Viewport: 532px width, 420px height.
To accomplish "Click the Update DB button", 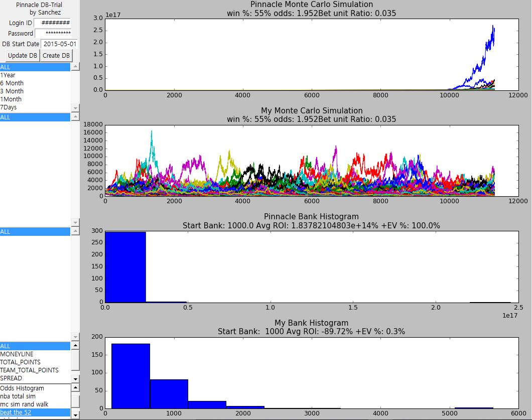I will (23, 55).
